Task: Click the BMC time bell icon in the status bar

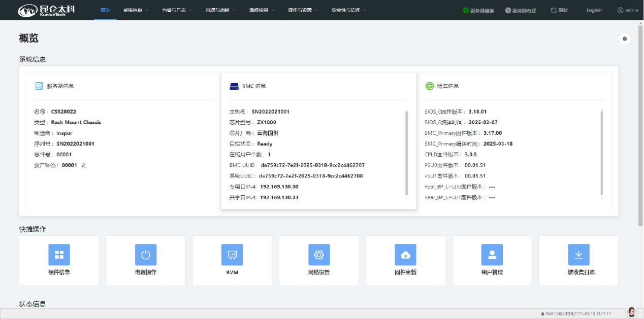Action: click(543, 314)
